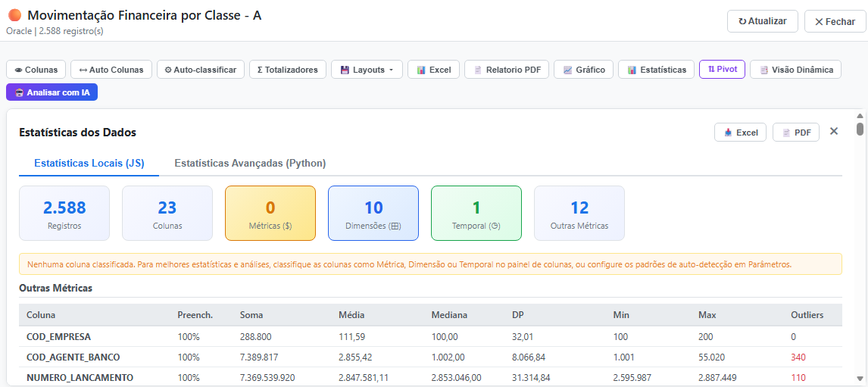Toggle the Estatísticas panel
The width and height of the screenshot is (868, 387).
pyautogui.click(x=656, y=70)
